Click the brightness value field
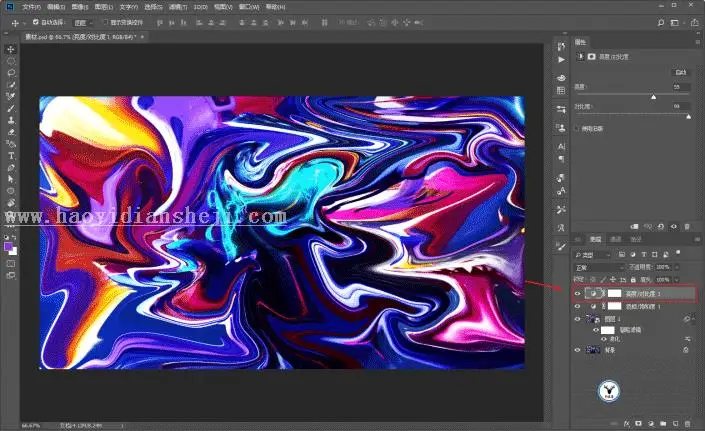 (681, 87)
